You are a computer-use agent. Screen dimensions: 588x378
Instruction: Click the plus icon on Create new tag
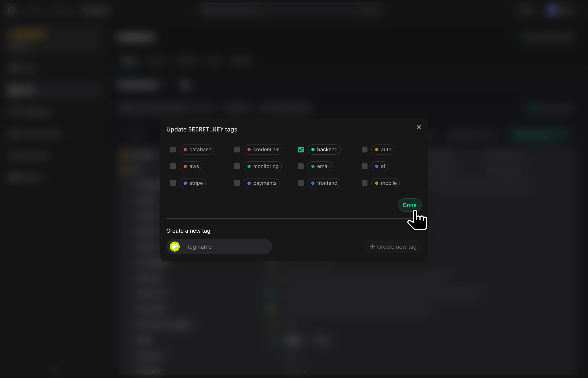373,246
